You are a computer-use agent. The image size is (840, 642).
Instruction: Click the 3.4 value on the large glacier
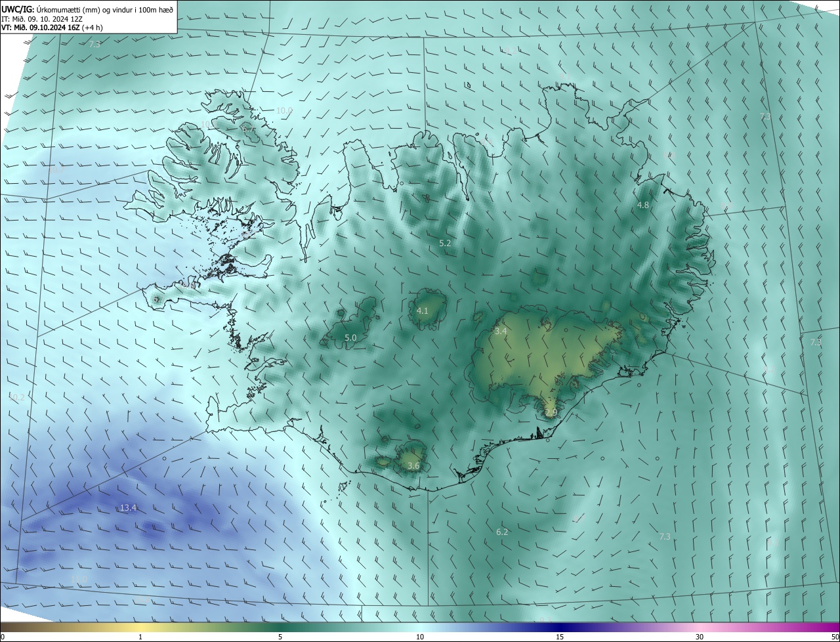(501, 331)
